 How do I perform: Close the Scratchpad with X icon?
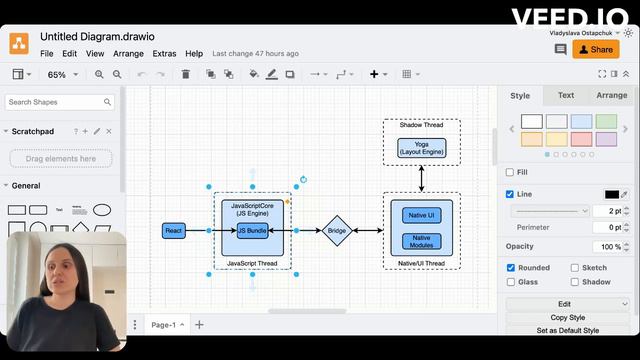tap(109, 131)
